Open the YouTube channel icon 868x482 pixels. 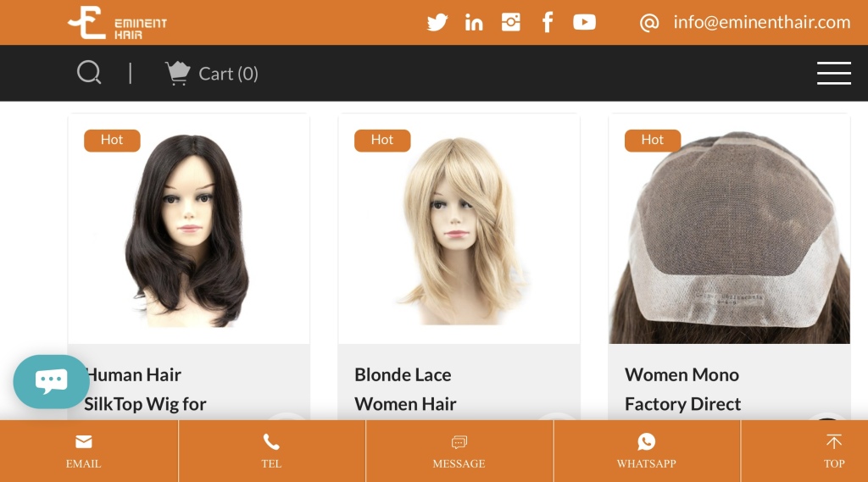click(x=584, y=22)
